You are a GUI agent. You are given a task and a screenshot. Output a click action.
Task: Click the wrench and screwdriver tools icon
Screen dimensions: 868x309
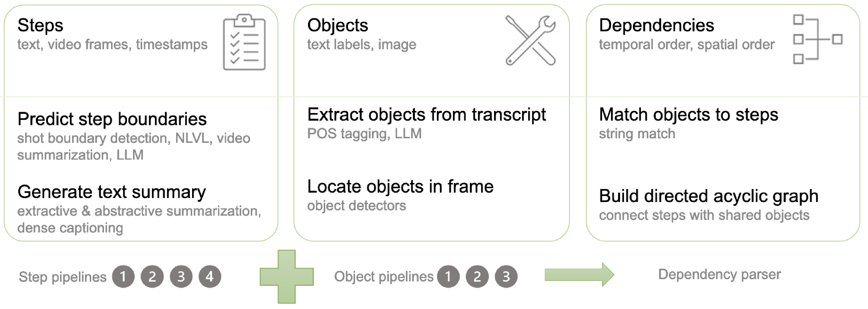click(x=530, y=40)
